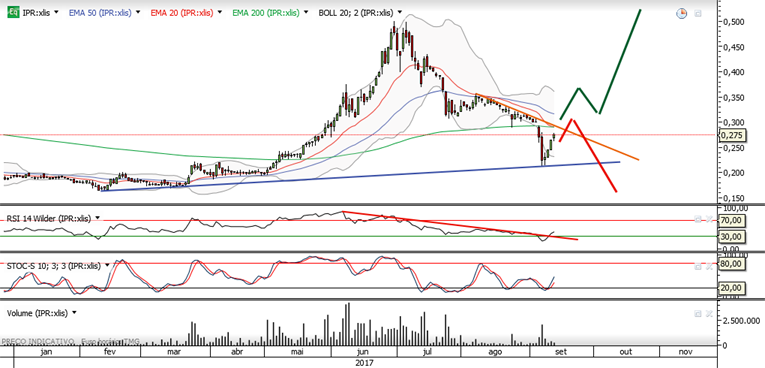Select the EMA 200 (IPR:xlis) label
The height and width of the screenshot is (368, 765).
(x=265, y=13)
